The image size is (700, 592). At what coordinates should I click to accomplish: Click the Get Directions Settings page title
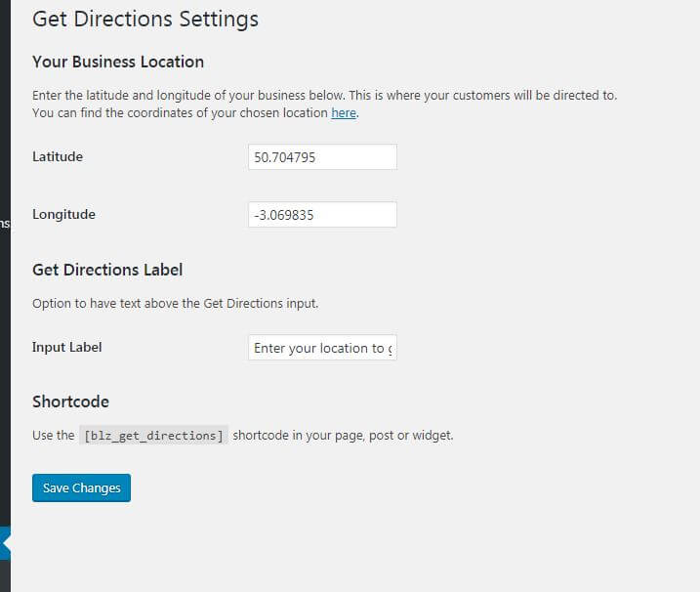pyautogui.click(x=145, y=19)
